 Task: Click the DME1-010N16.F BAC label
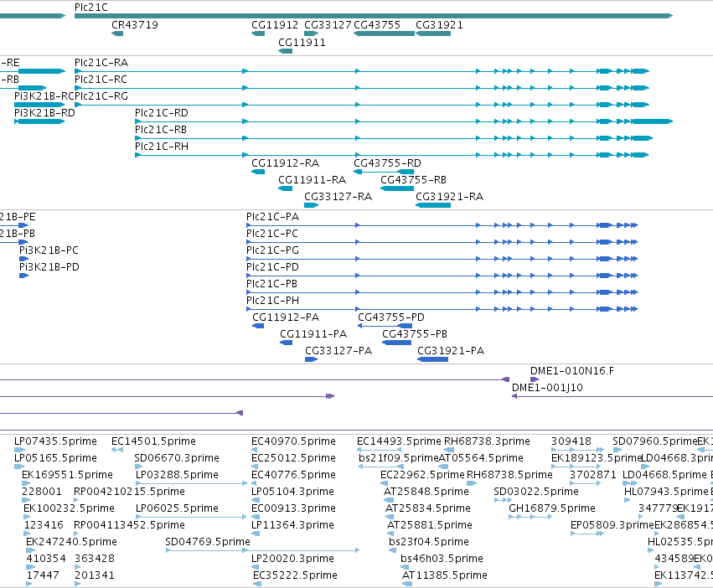click(572, 372)
